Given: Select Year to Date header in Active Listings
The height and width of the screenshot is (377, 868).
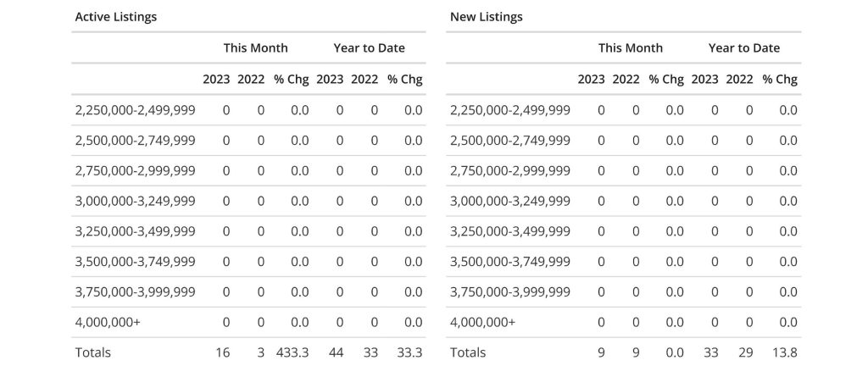Looking at the screenshot, I should 369,48.
